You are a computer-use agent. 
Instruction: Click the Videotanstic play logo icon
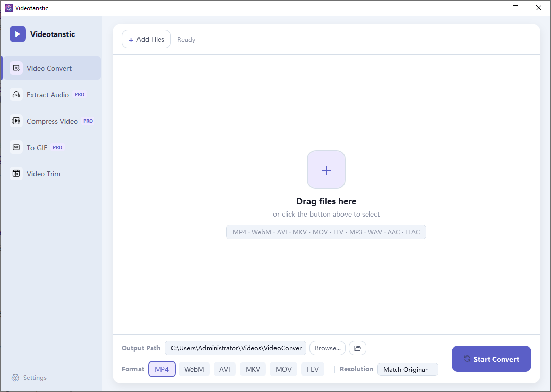pos(18,34)
